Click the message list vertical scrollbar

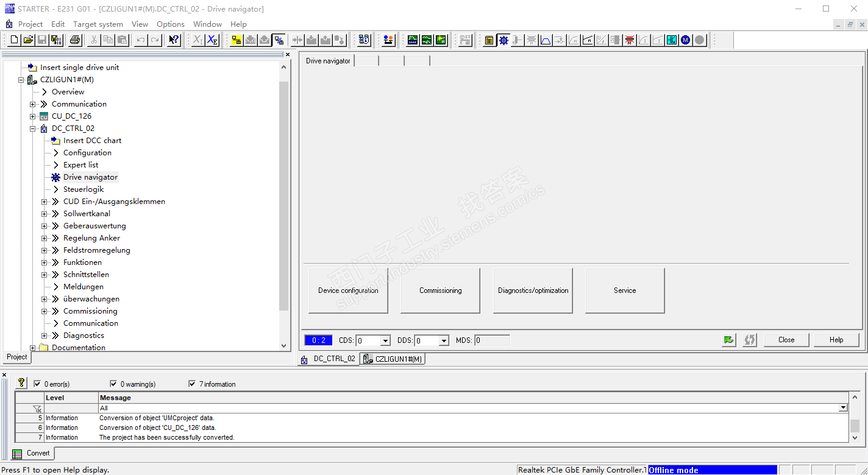855,425
